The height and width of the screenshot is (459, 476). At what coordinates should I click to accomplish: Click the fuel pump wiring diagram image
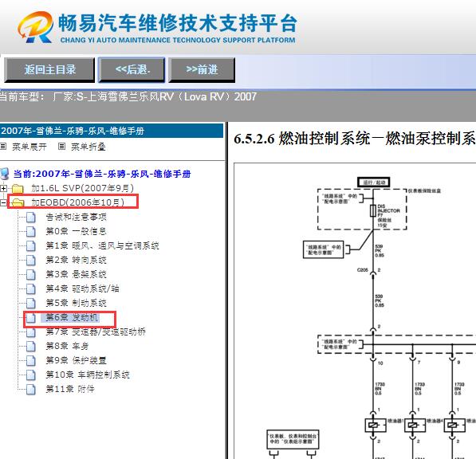(355, 311)
